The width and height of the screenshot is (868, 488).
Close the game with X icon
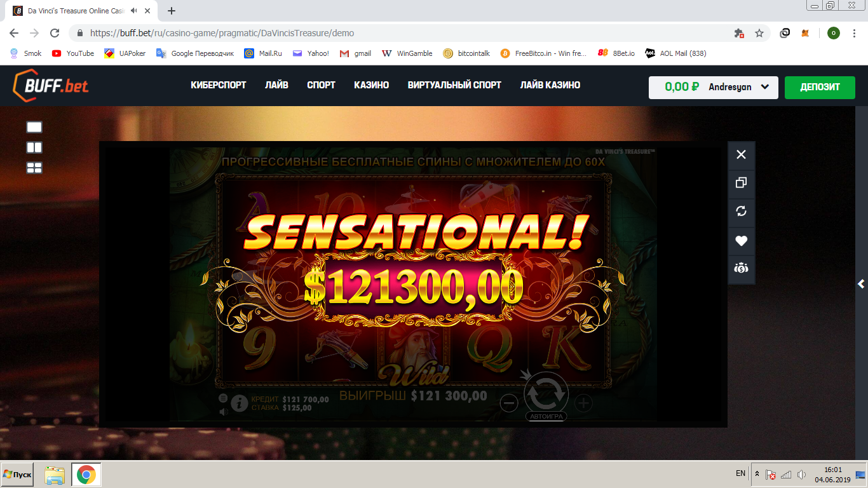point(741,154)
